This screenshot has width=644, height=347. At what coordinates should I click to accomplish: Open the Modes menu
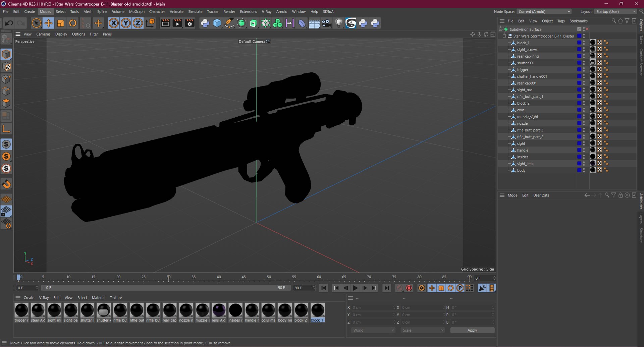45,11
